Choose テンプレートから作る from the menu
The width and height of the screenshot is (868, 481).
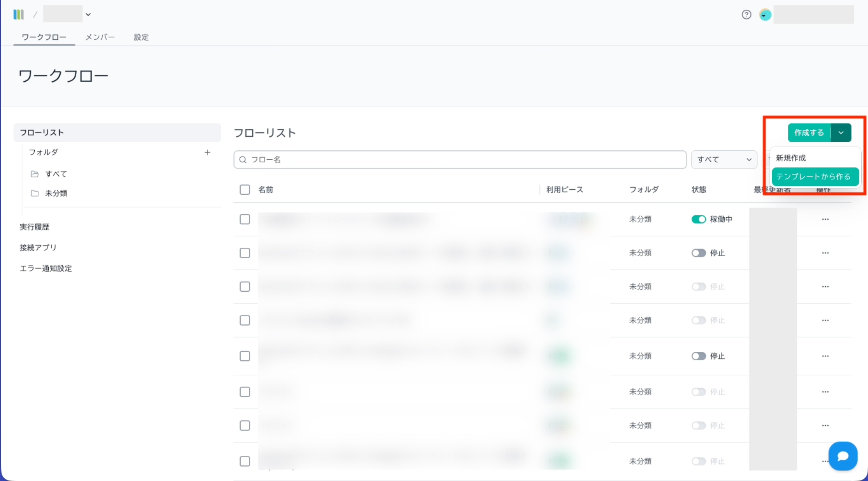point(815,177)
